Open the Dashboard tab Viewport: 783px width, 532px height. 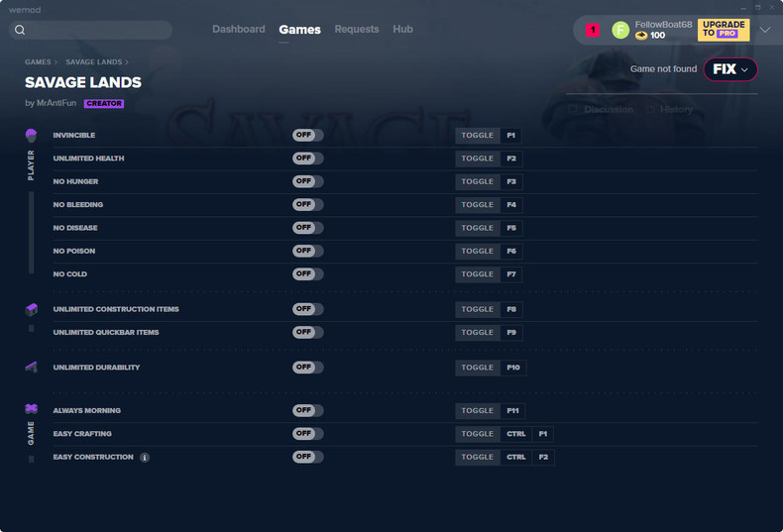(239, 29)
